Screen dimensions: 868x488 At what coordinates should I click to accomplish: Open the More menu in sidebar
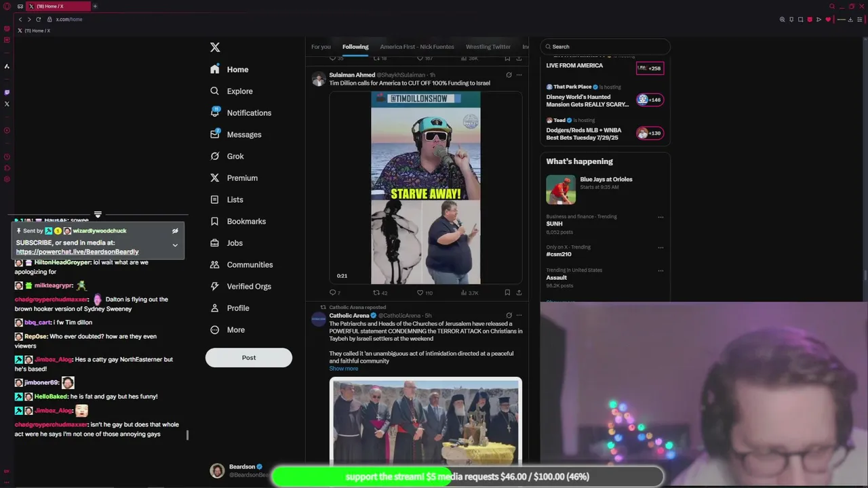(227, 329)
